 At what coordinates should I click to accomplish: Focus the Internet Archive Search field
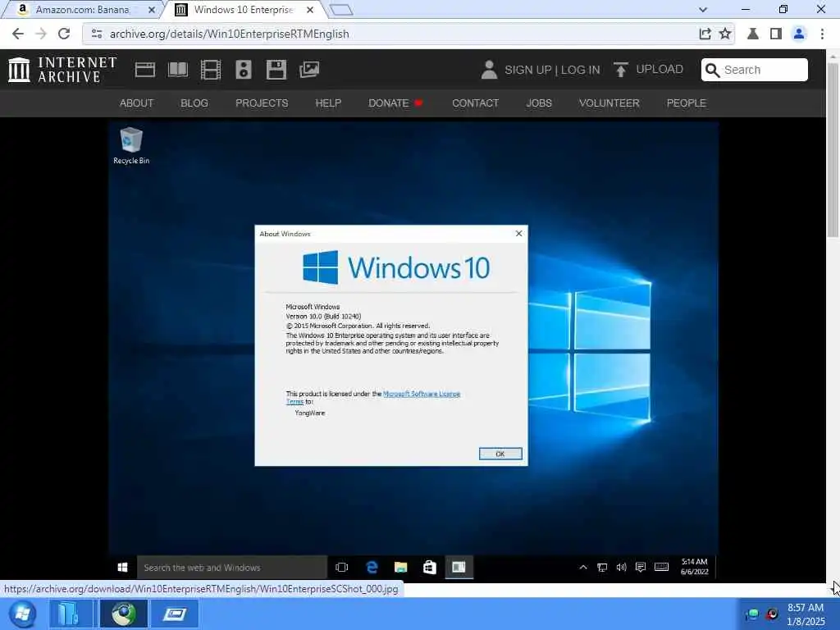point(755,70)
